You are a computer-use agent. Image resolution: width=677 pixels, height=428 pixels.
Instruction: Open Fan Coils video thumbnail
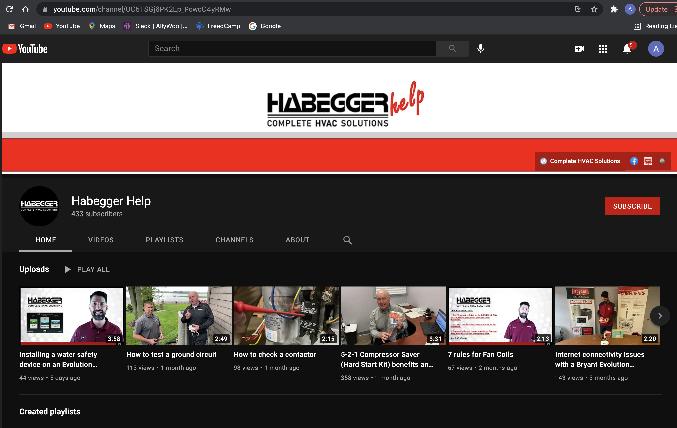coord(500,316)
